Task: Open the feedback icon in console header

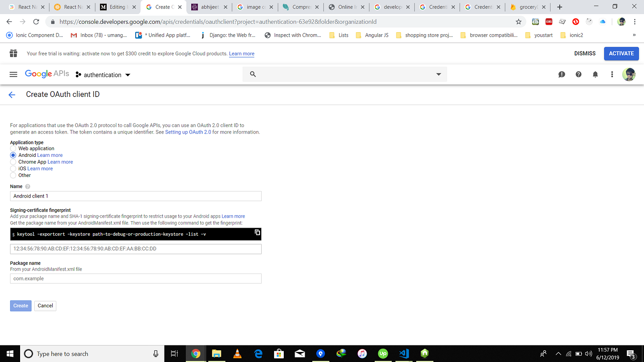Action: pos(561,74)
